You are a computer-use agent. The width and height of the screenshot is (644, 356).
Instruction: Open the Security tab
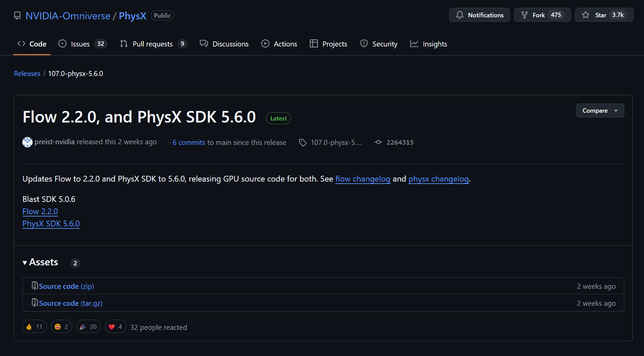coord(379,44)
